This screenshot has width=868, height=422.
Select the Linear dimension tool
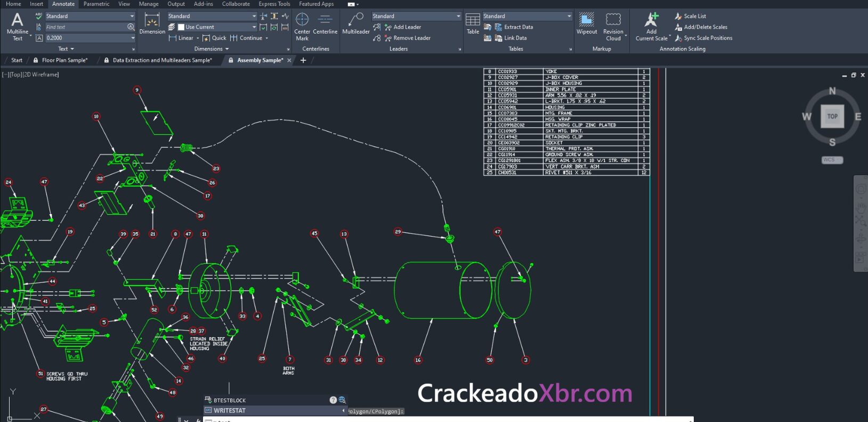point(181,38)
